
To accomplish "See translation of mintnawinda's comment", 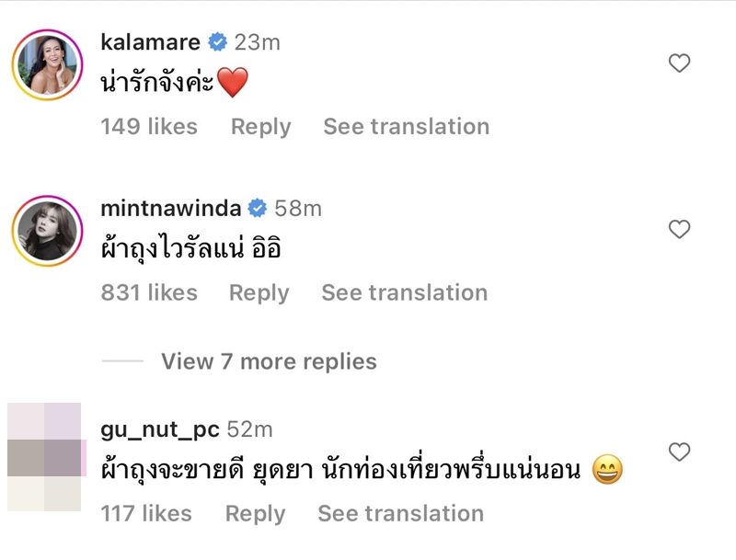I will point(404,292).
